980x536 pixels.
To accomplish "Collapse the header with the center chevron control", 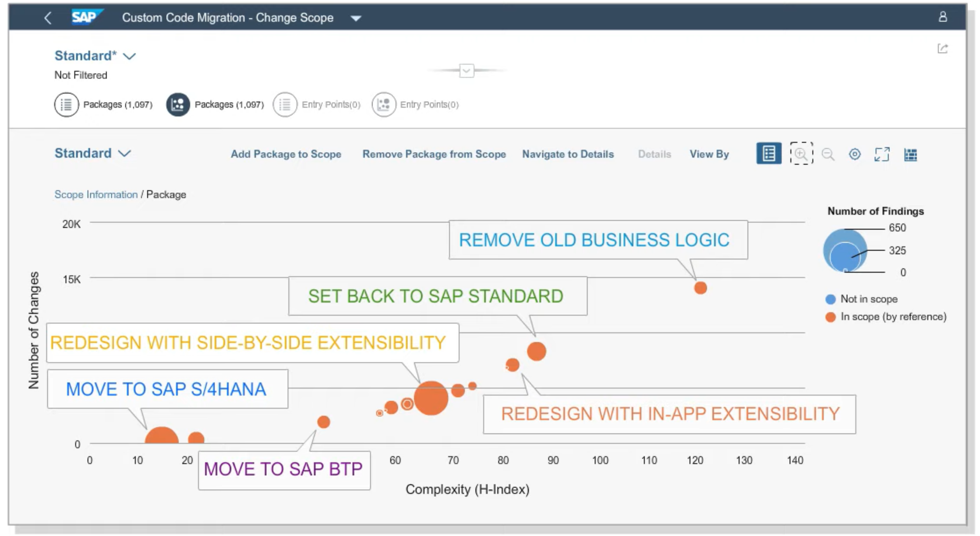I will [x=466, y=70].
